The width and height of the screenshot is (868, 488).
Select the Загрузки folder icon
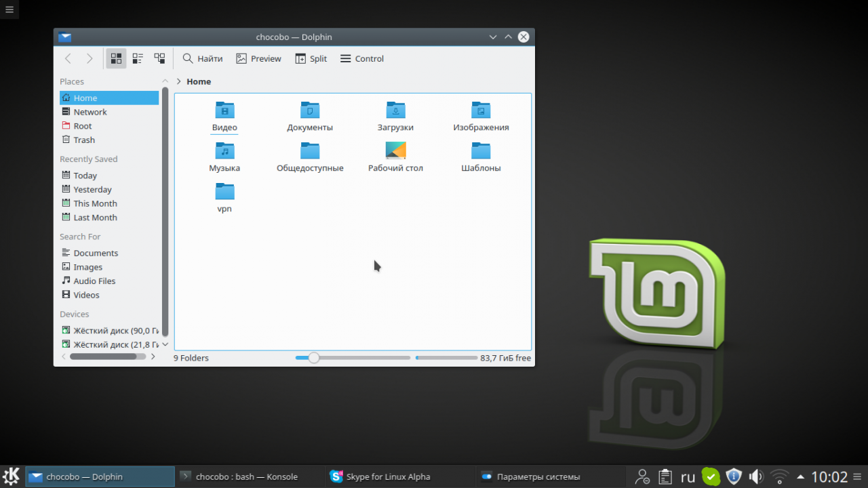coord(395,110)
